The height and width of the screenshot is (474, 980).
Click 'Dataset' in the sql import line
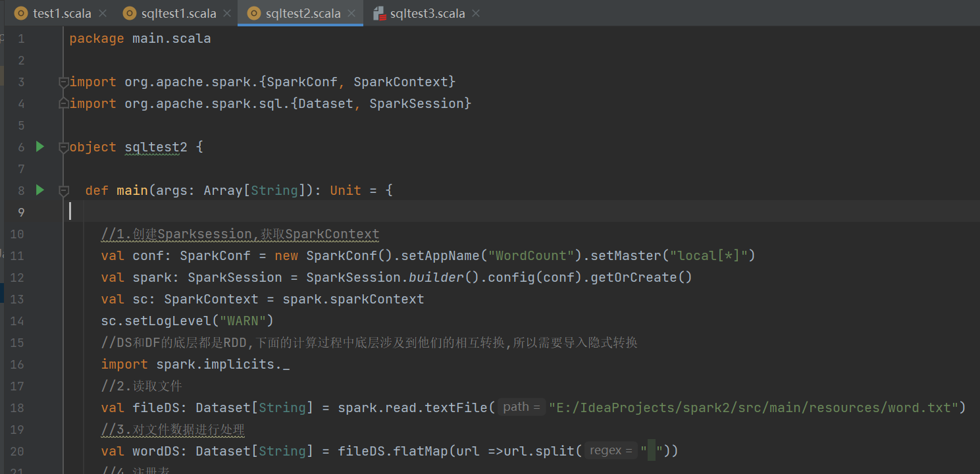(x=326, y=103)
